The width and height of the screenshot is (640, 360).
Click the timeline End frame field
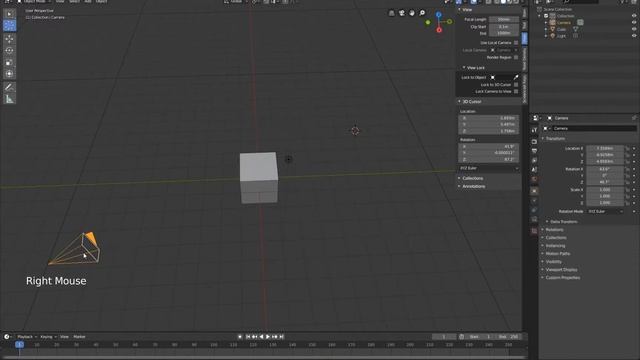tap(508, 337)
